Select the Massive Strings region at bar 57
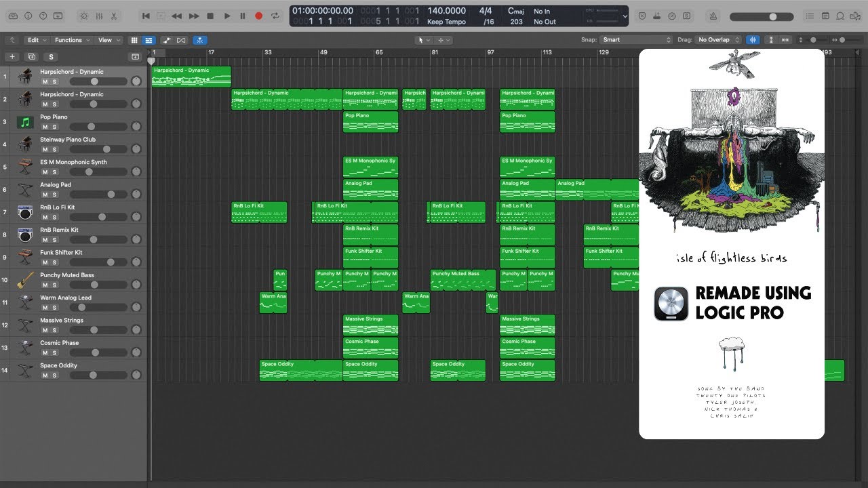Viewport: 868px width, 488px height. coord(371,325)
